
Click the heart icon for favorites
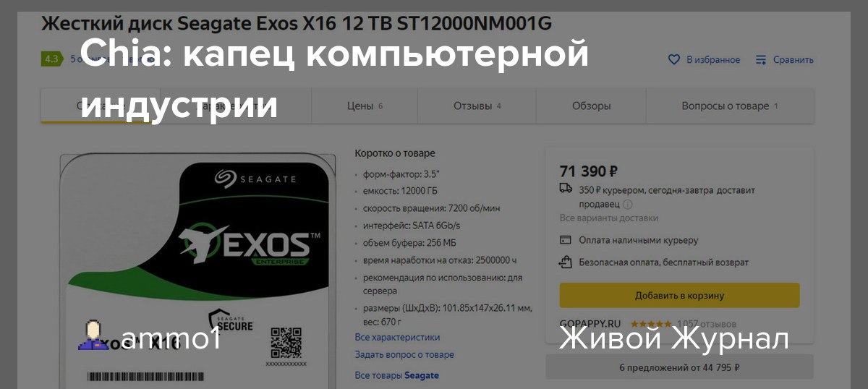[x=674, y=59]
